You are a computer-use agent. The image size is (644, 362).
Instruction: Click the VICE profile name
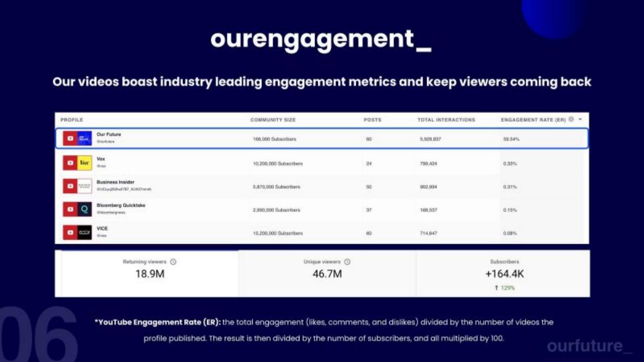(x=102, y=228)
